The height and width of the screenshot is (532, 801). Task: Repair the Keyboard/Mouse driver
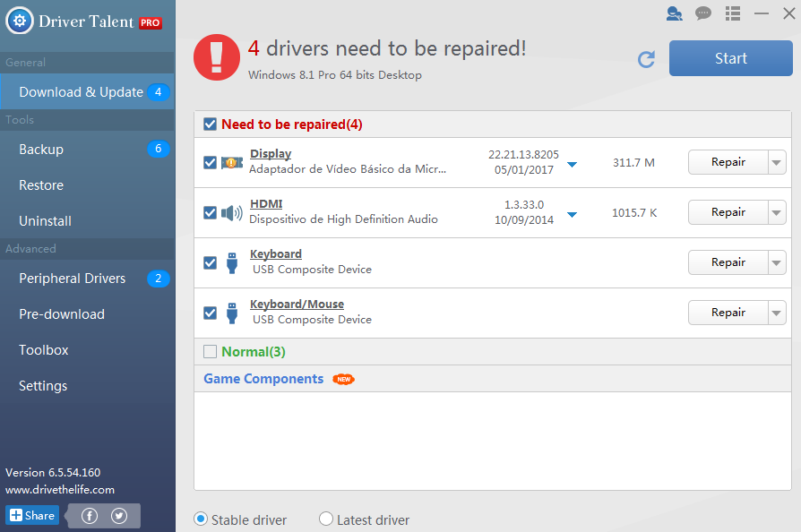[x=728, y=313]
